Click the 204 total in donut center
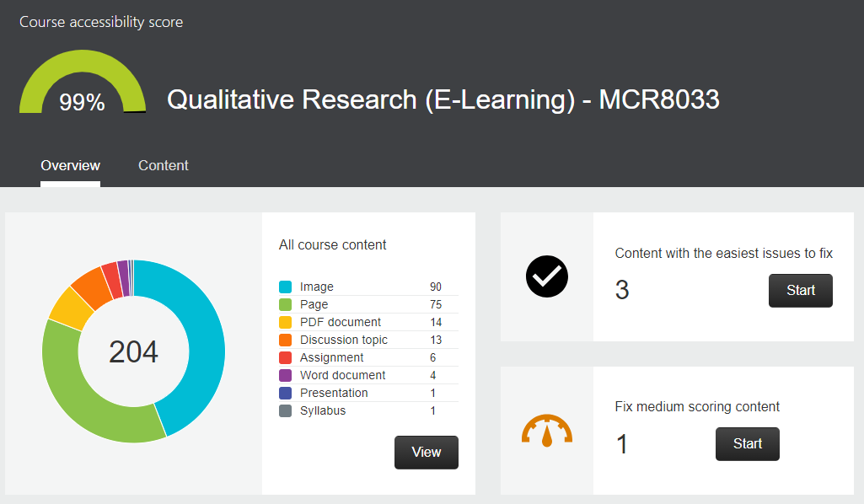 tap(133, 351)
